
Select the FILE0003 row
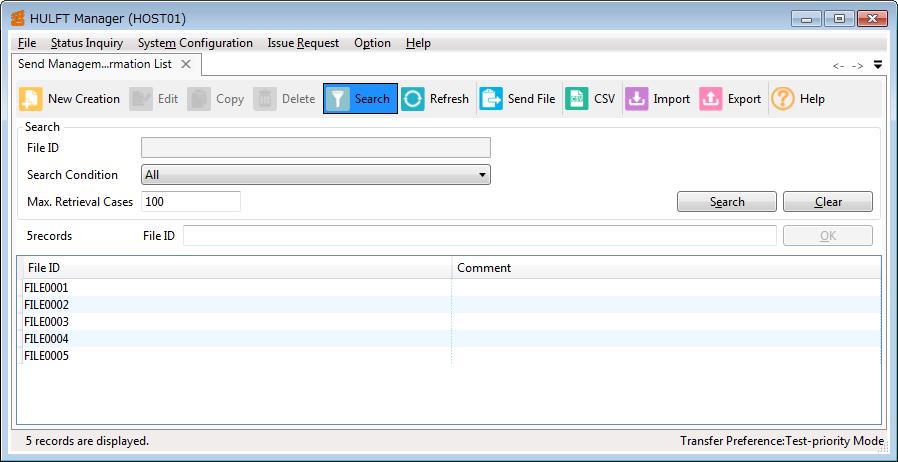450,322
